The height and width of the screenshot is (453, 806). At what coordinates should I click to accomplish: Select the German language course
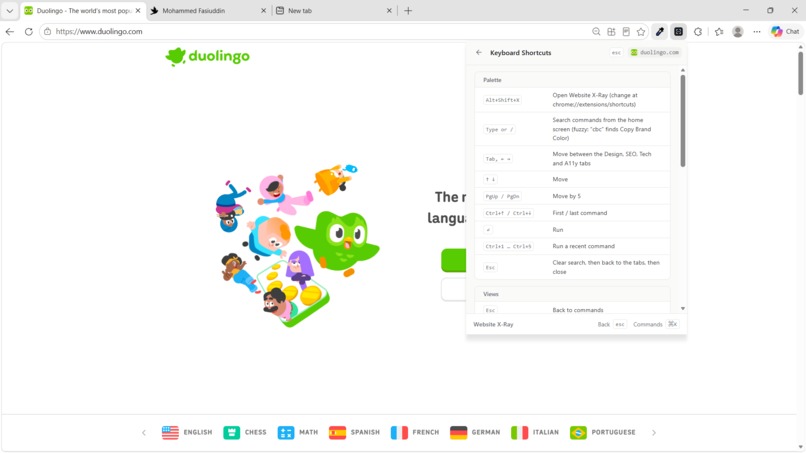(475, 432)
